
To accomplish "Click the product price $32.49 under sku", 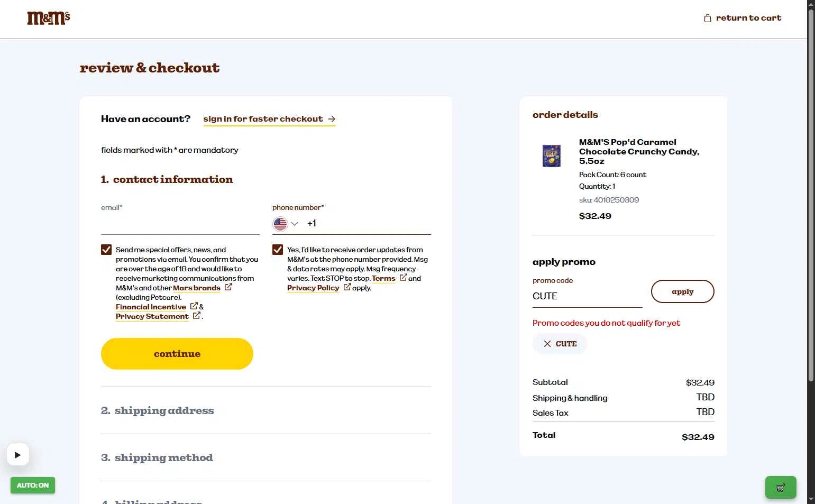I will tap(595, 216).
